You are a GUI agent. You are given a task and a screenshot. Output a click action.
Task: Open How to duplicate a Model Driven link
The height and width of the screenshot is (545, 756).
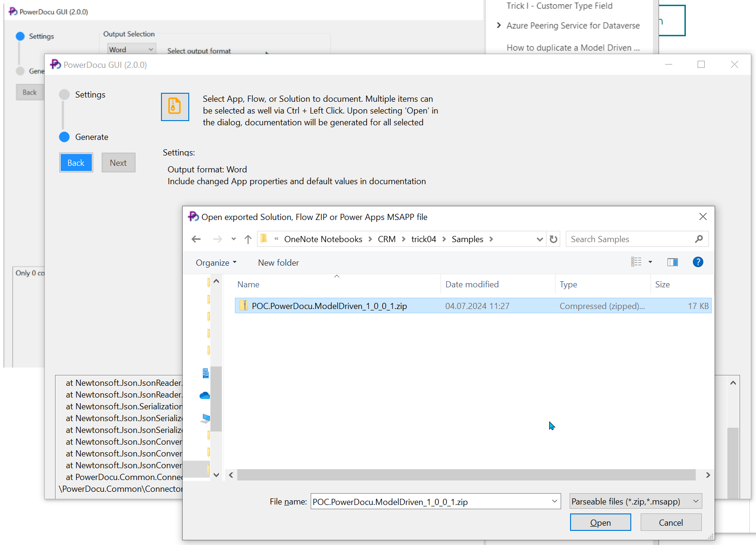[573, 48]
